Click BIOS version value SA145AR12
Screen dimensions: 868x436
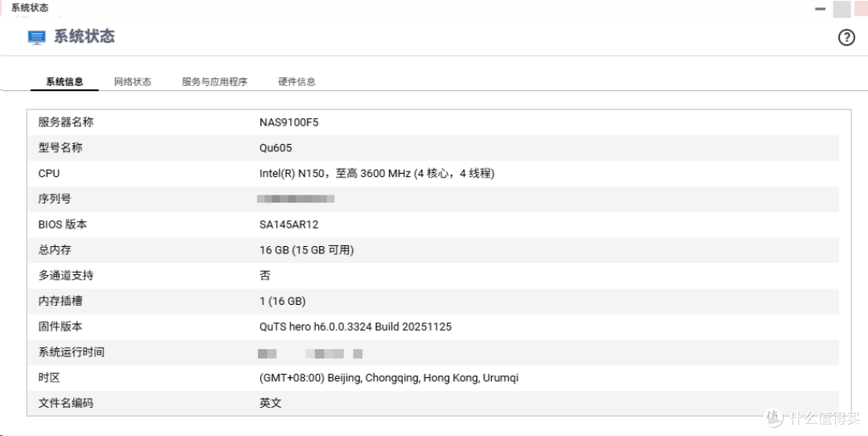(x=289, y=224)
